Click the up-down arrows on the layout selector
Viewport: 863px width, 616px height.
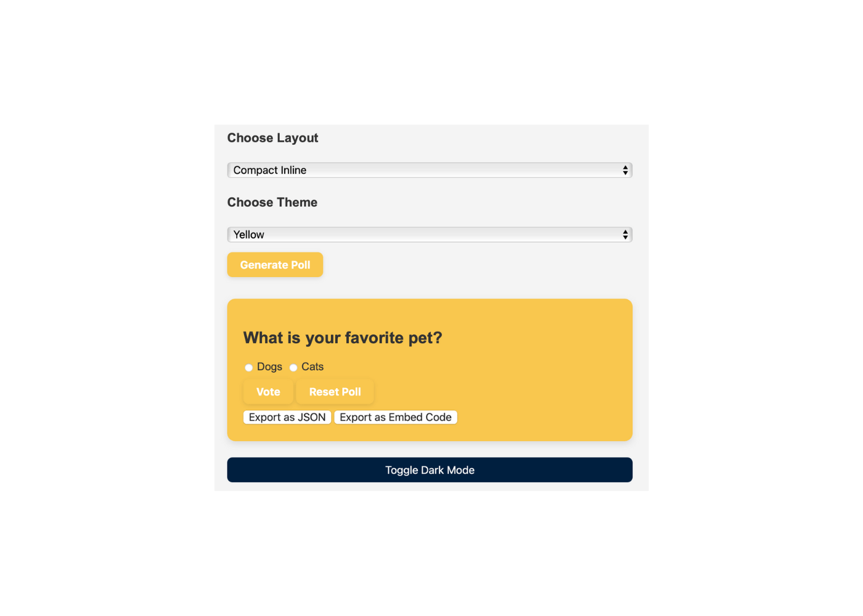pos(625,170)
